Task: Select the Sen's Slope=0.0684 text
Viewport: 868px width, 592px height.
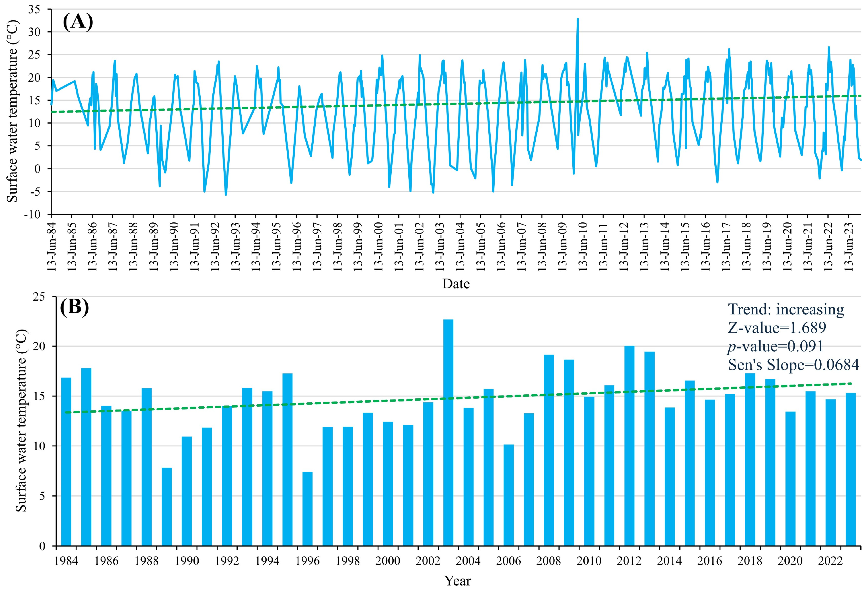Action: [x=793, y=365]
